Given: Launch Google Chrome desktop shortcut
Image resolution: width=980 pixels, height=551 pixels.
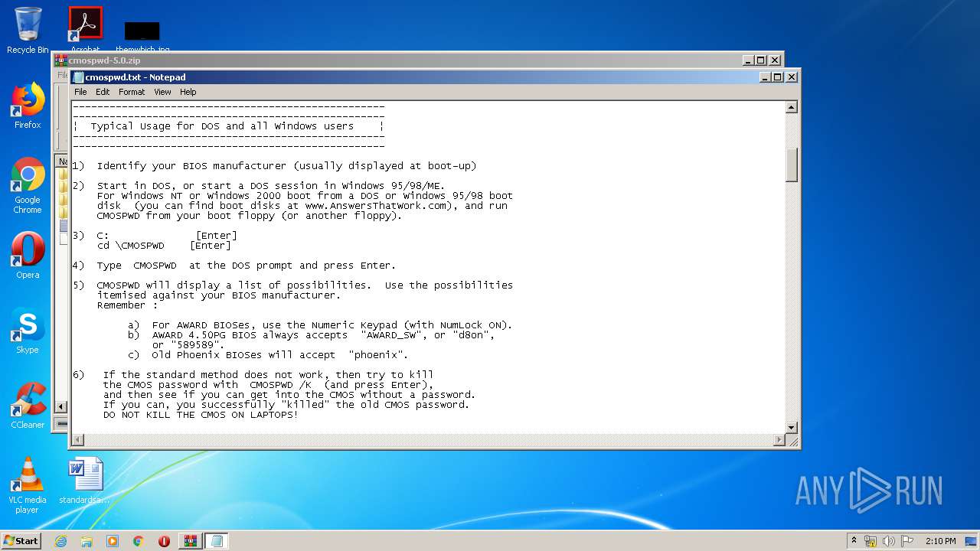Looking at the screenshot, I should point(28,185).
